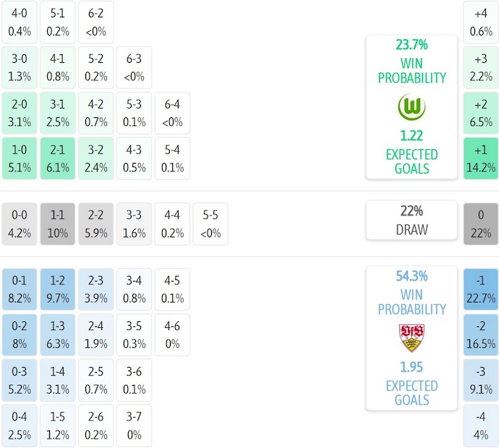Choose the 0-0 scoreline tile
This screenshot has height=448, width=499.
click(19, 224)
